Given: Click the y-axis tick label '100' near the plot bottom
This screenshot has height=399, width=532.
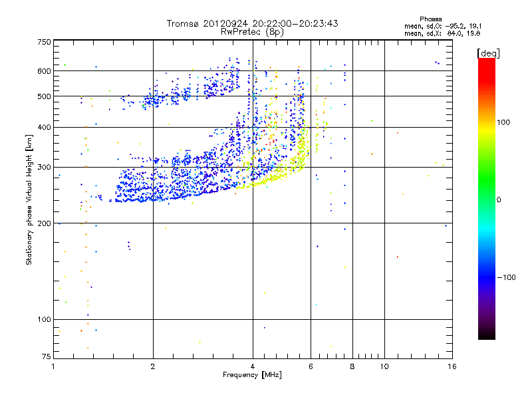Looking at the screenshot, I should point(44,319).
